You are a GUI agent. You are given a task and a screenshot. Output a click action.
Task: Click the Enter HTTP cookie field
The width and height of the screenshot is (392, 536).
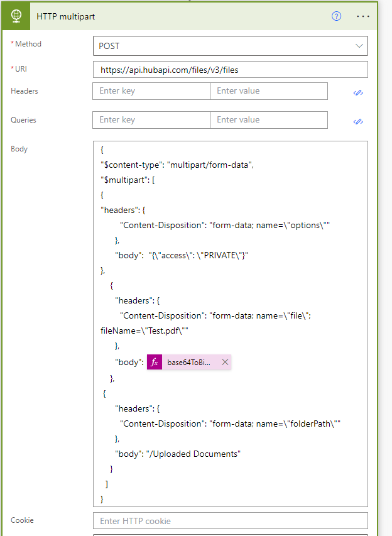pos(229,521)
